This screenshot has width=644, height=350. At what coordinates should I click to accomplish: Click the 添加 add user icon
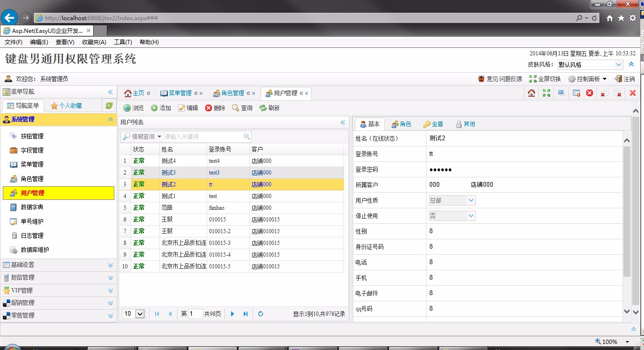pyautogui.click(x=161, y=107)
